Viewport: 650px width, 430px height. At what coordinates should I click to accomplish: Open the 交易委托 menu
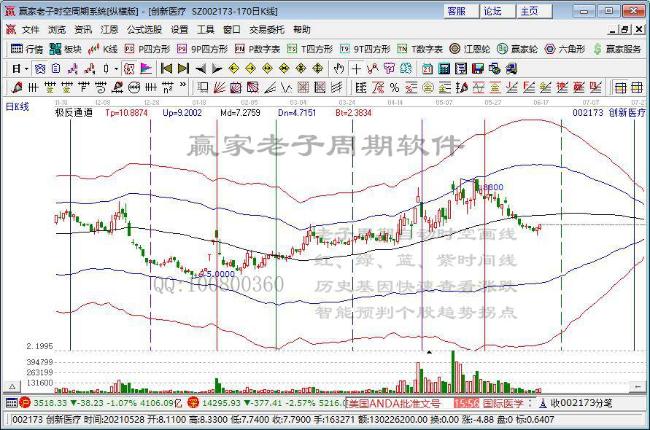(267, 30)
